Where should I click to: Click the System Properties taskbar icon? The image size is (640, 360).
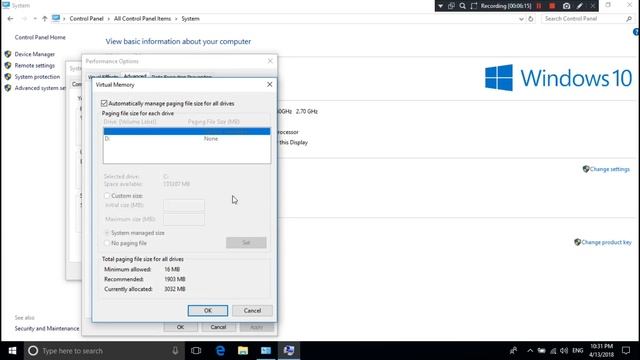point(289,351)
